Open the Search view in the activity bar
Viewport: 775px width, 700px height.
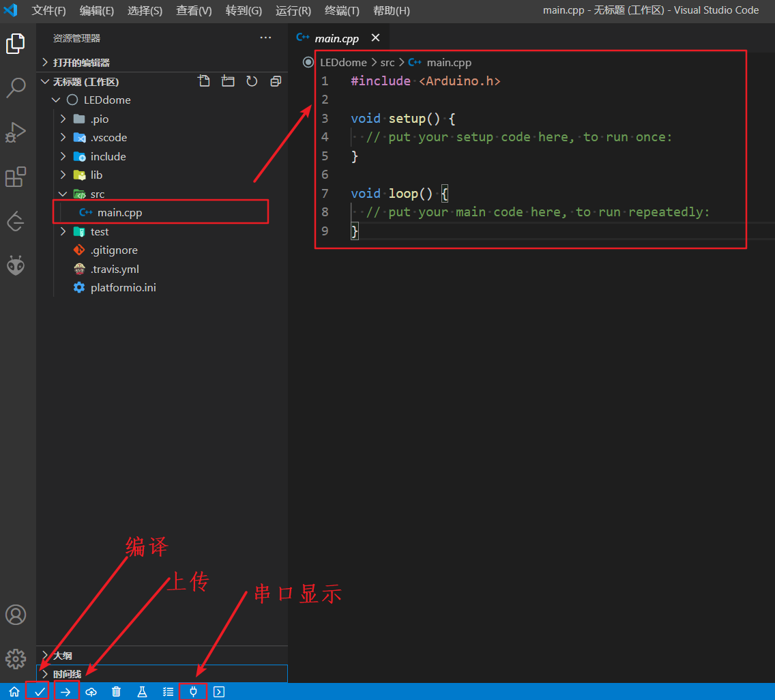(x=16, y=88)
